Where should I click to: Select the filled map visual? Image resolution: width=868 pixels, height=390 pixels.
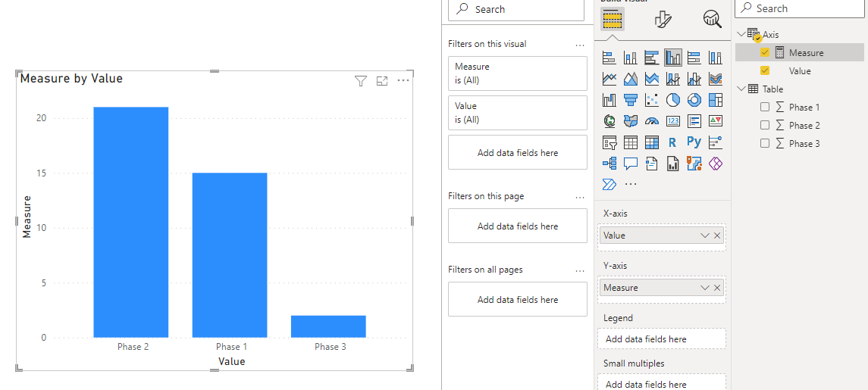631,121
